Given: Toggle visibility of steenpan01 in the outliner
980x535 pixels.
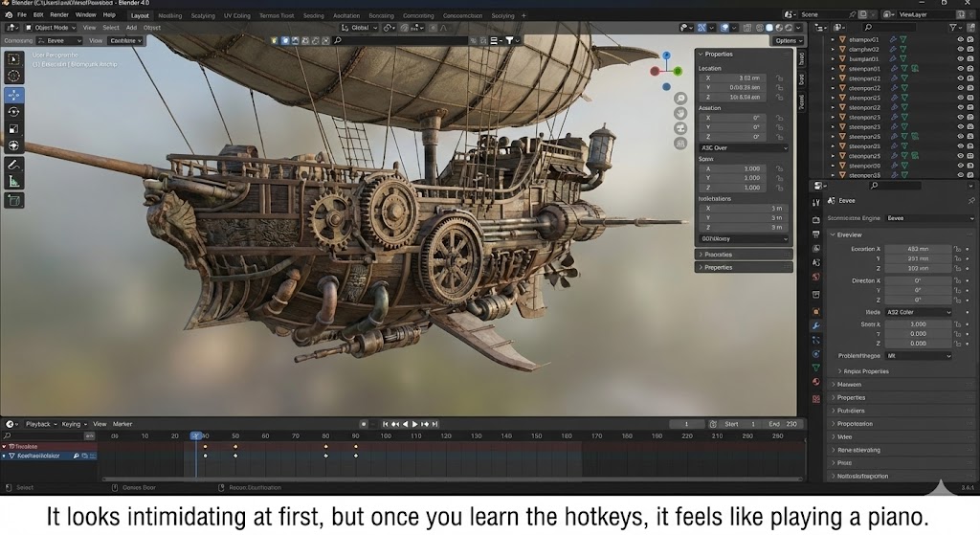Looking at the screenshot, I should tap(960, 68).
